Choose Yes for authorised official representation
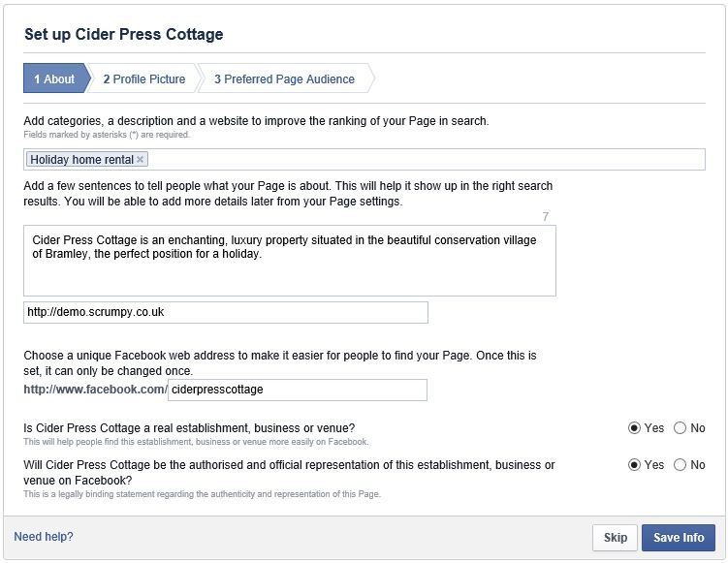728x563 pixels. click(635, 465)
